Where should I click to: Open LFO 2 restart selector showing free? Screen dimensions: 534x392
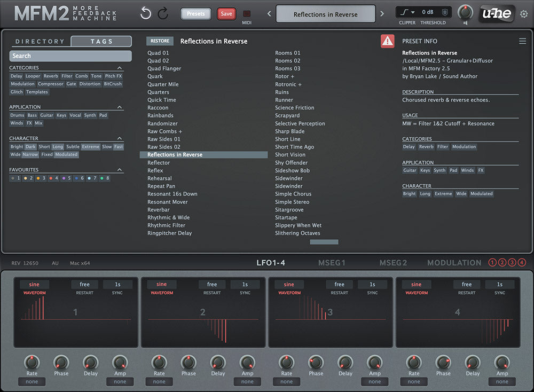(x=212, y=284)
